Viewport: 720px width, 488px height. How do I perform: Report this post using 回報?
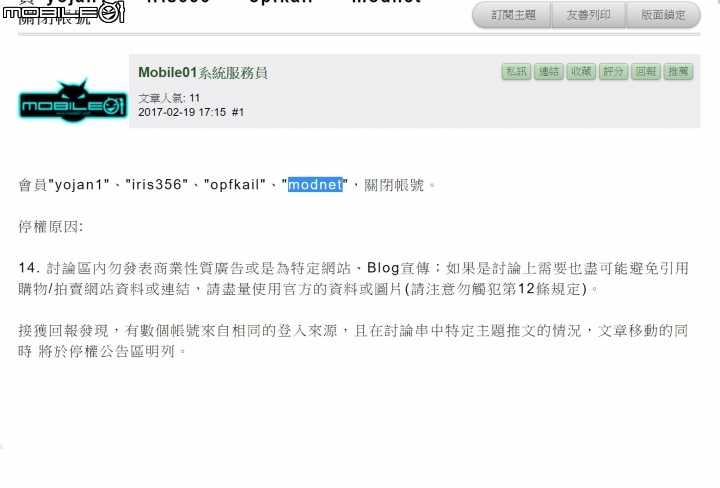tap(646, 72)
